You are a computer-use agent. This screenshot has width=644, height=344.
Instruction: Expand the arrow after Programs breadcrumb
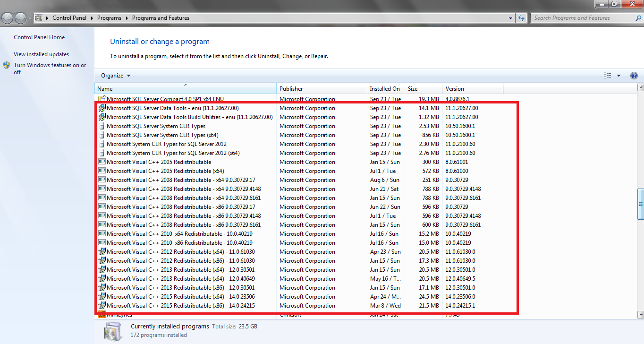click(127, 18)
